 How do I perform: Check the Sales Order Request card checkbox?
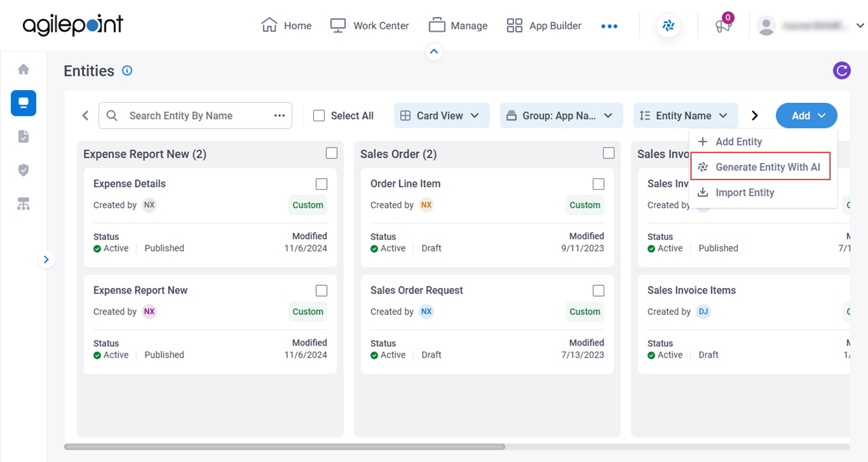598,291
